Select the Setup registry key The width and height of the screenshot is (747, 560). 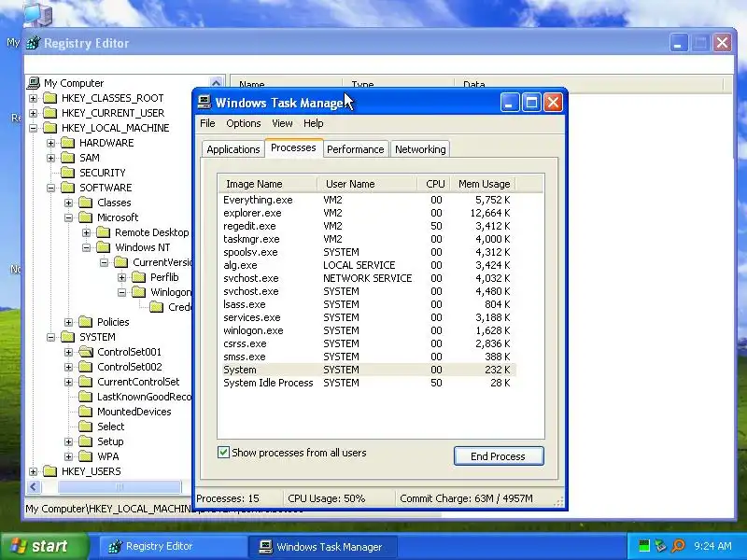pos(110,441)
